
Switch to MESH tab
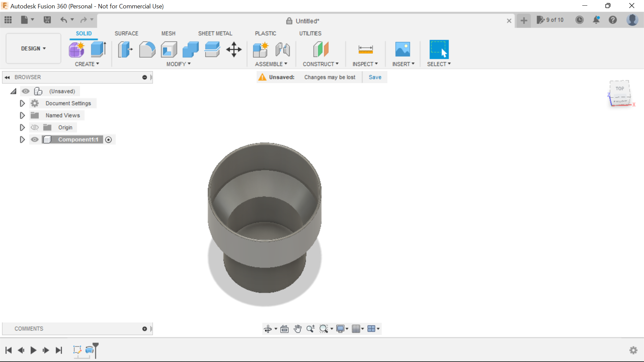tap(168, 33)
